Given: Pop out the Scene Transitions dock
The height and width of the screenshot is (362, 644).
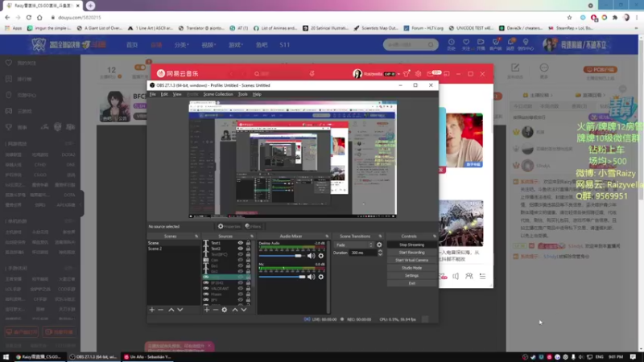Looking at the screenshot, I should click(x=380, y=237).
